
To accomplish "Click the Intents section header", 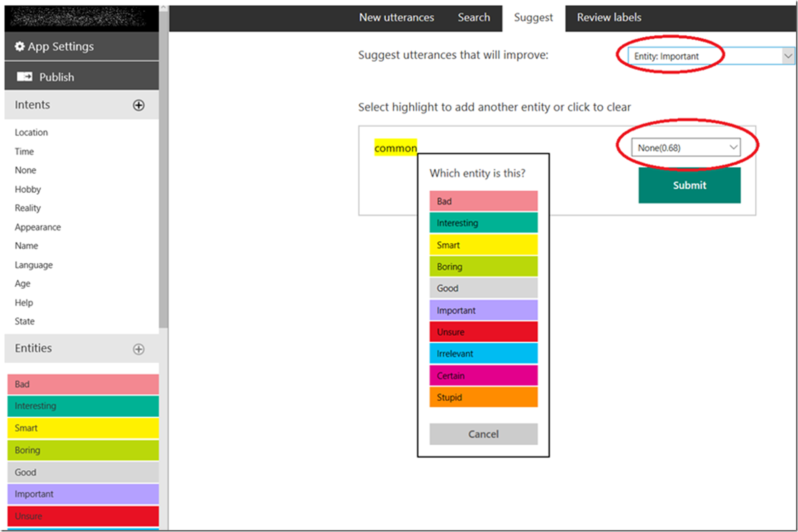I will click(81, 105).
